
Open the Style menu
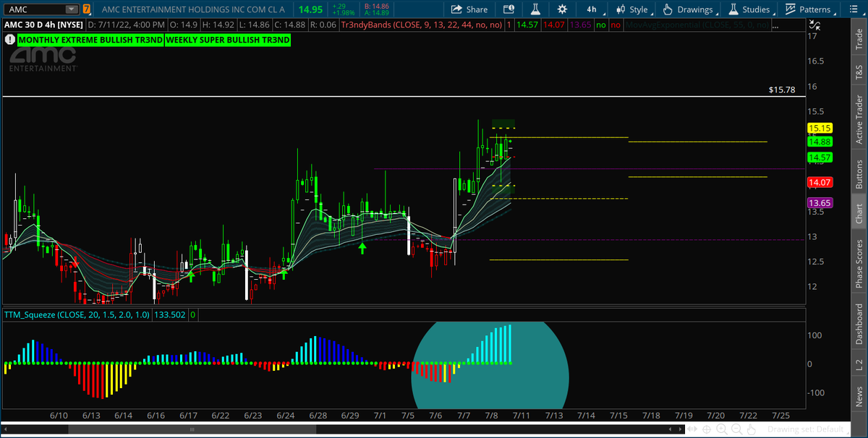click(x=633, y=9)
